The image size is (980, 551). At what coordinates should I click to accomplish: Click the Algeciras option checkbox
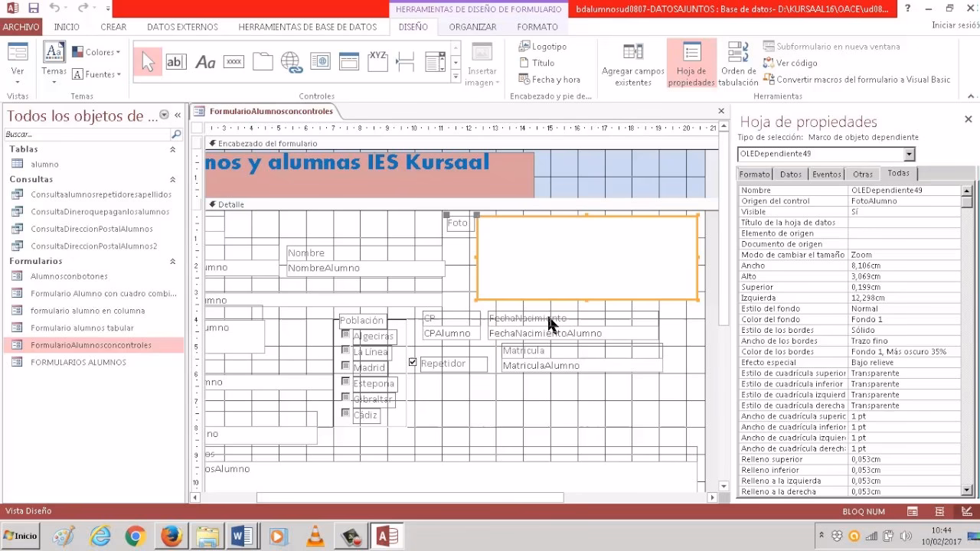coord(346,334)
